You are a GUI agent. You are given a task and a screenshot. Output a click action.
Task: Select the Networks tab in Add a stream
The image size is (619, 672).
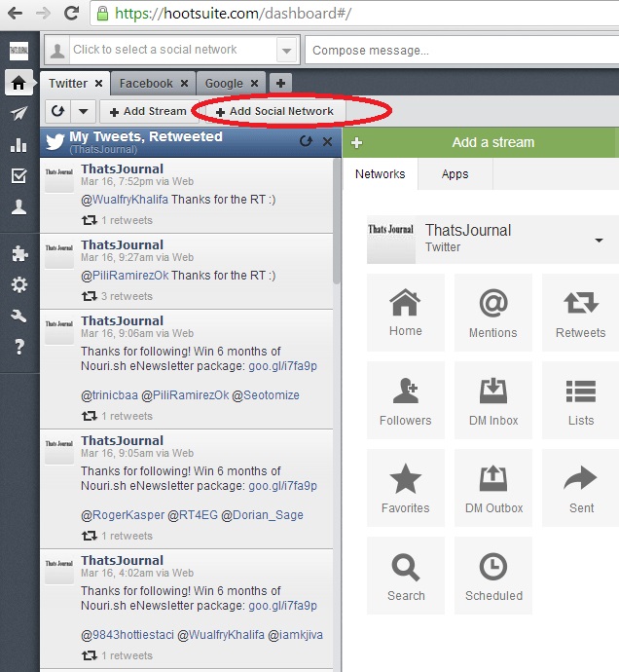coord(380,174)
